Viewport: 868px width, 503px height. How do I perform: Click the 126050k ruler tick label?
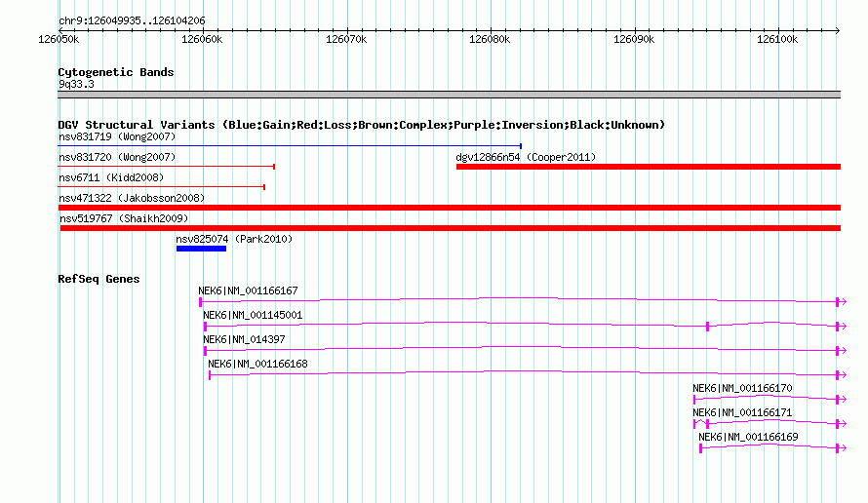tap(59, 39)
